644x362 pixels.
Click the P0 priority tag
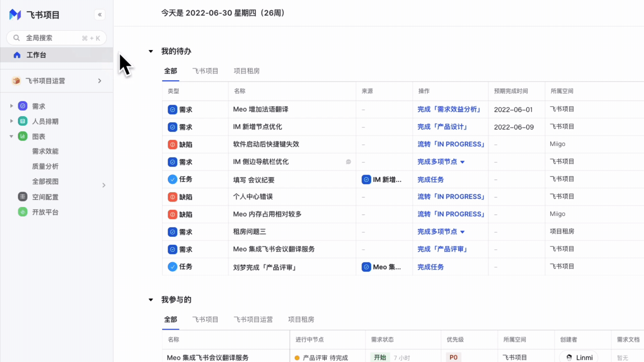click(x=453, y=357)
